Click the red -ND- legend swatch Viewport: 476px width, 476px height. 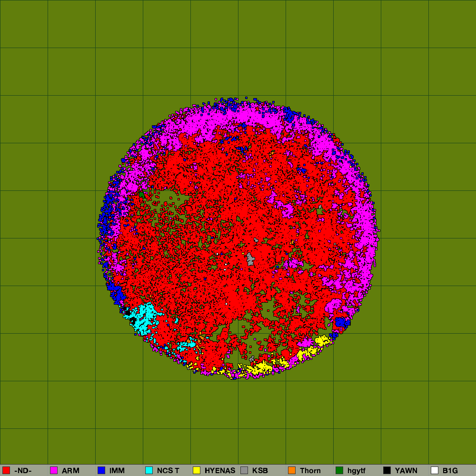(x=6, y=470)
